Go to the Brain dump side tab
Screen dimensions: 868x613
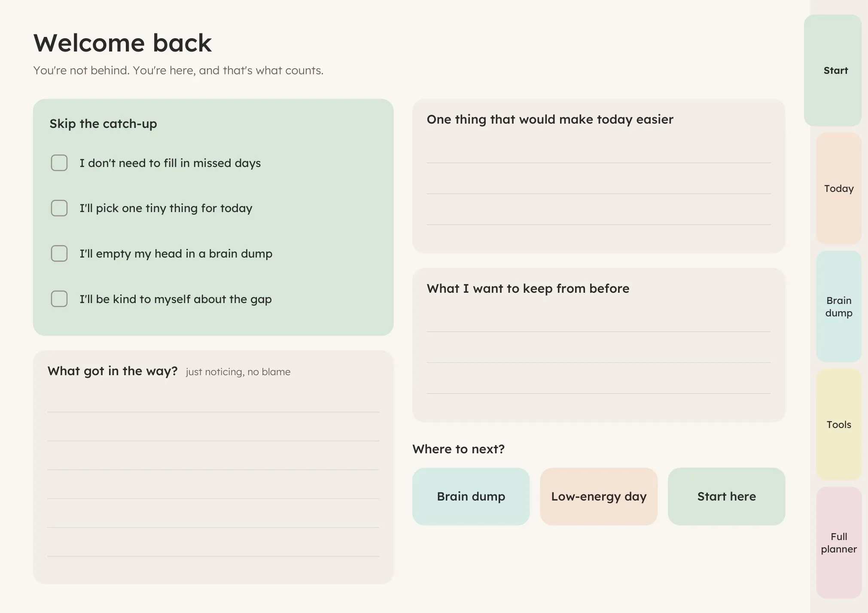click(x=839, y=306)
